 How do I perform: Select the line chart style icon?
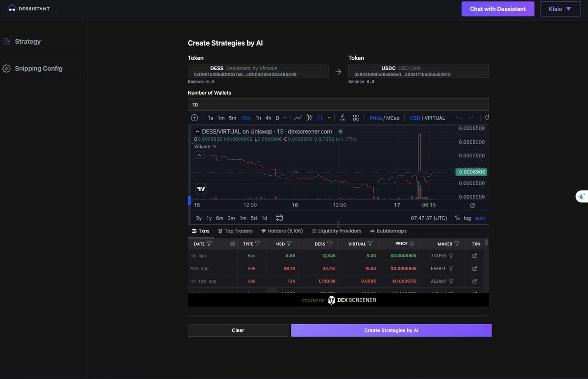click(298, 118)
